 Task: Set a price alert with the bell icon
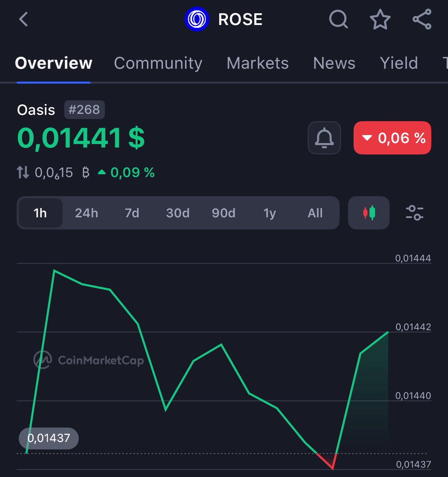[324, 138]
